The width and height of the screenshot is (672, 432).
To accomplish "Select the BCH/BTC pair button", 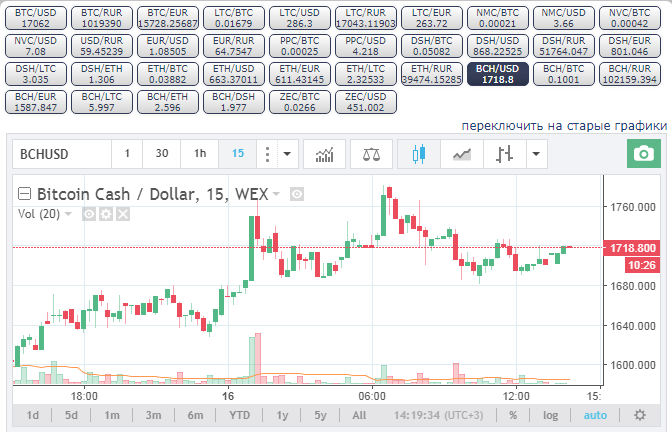I will point(564,74).
